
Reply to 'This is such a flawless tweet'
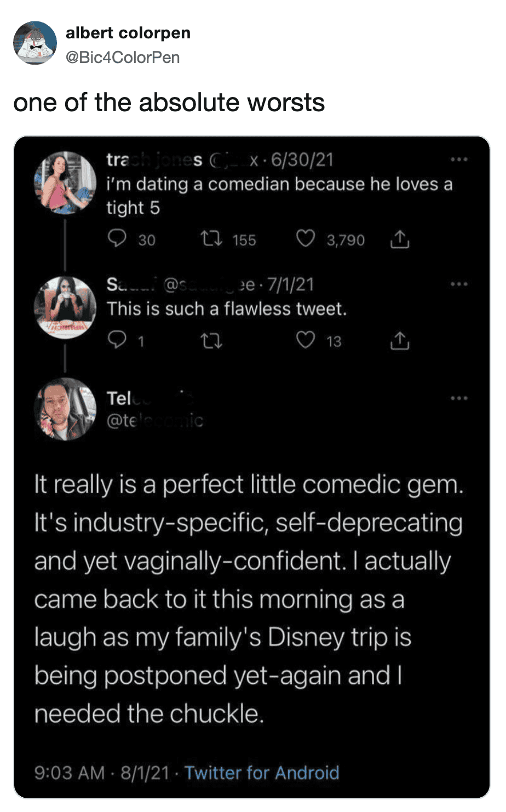pos(116,341)
